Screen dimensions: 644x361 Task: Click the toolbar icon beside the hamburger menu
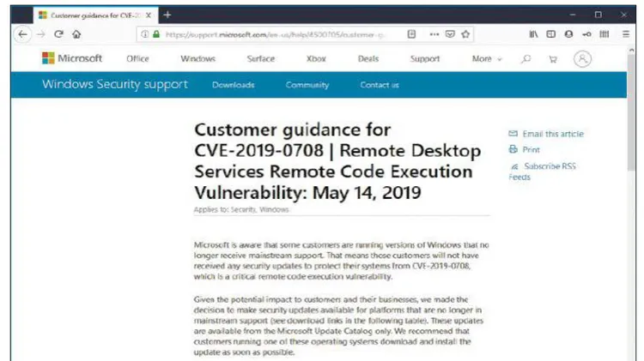tap(605, 34)
